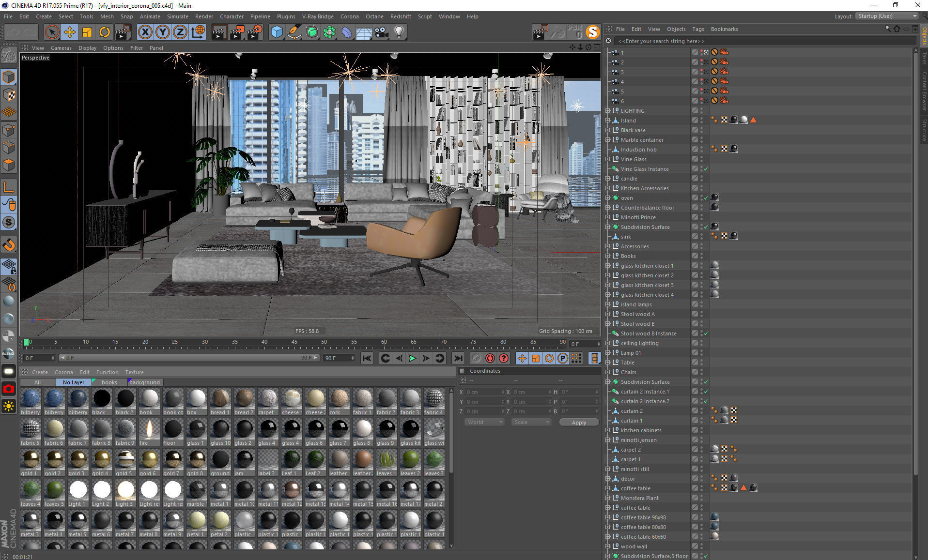The width and height of the screenshot is (928, 560).
Task: Click the red camera icon in left toolbar
Action: coord(9,389)
